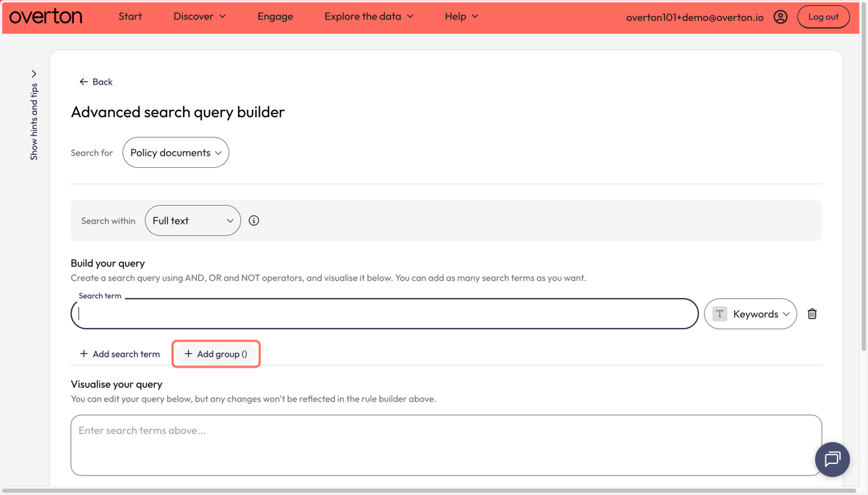The width and height of the screenshot is (868, 495).
Task: Open the Discover menu
Action: [200, 17]
